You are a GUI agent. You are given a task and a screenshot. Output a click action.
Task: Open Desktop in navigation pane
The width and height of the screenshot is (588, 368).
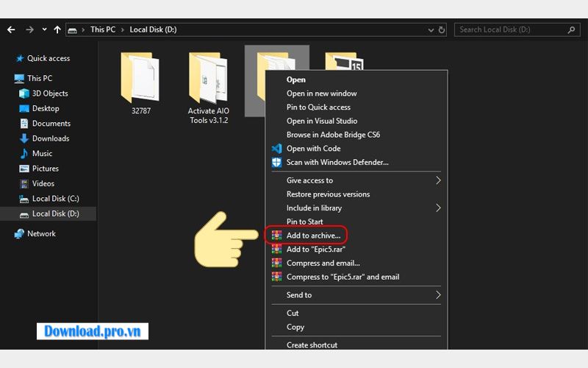point(46,108)
